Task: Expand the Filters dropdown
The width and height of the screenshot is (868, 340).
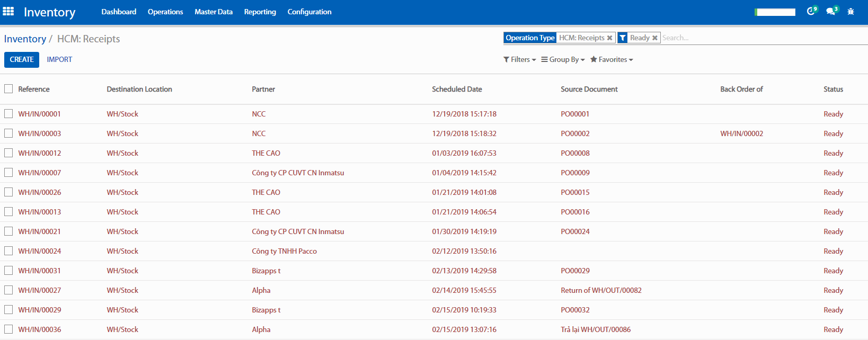Action: 520,60
